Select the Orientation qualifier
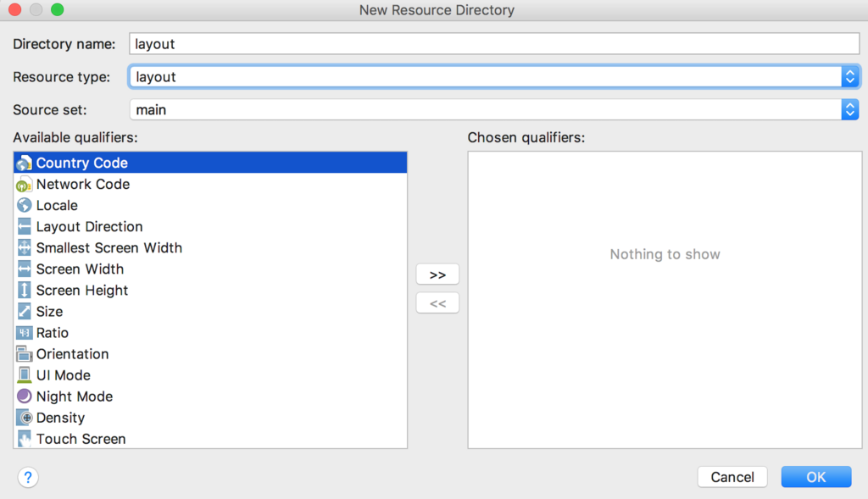The height and width of the screenshot is (499, 868). click(210, 354)
